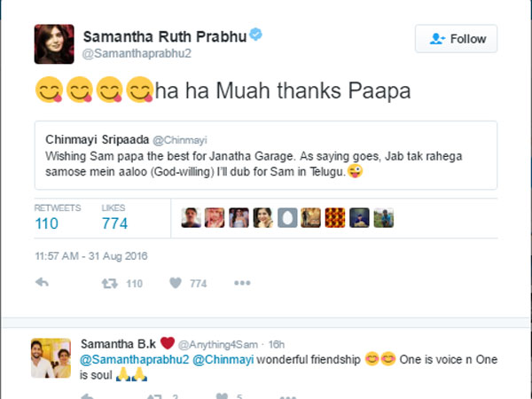This screenshot has height=399, width=532.
Task: Open Samantha Ruth Prabhu's profile picture
Action: coord(54,44)
